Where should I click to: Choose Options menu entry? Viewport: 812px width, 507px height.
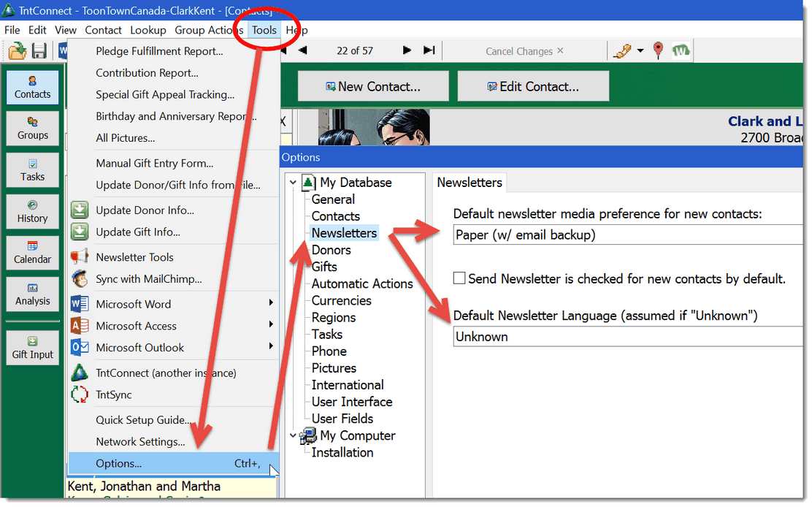[174, 463]
